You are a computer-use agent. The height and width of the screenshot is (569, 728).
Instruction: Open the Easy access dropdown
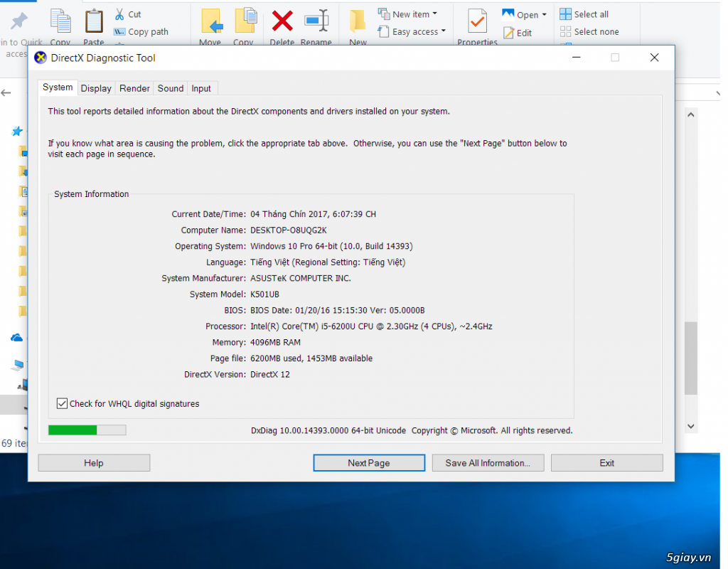[x=443, y=31]
